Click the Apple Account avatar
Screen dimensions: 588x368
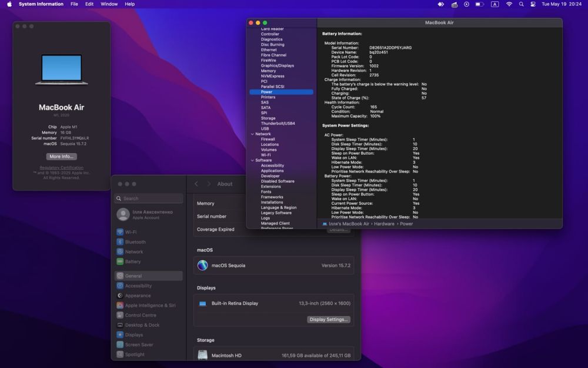click(123, 214)
